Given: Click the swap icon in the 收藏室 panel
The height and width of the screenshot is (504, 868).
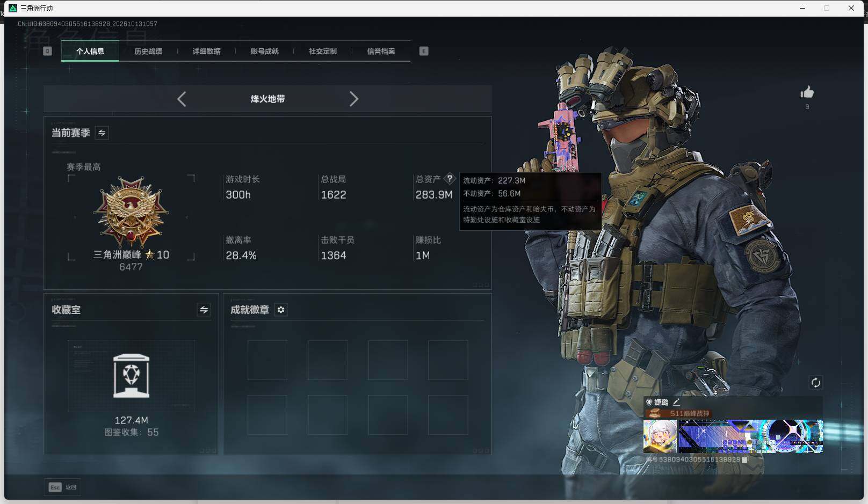Looking at the screenshot, I should pos(204,310).
